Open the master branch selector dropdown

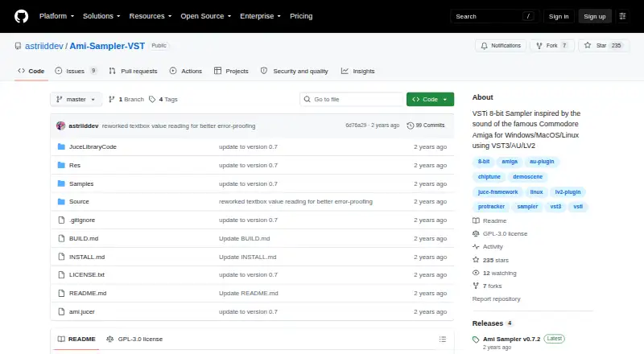click(x=76, y=100)
